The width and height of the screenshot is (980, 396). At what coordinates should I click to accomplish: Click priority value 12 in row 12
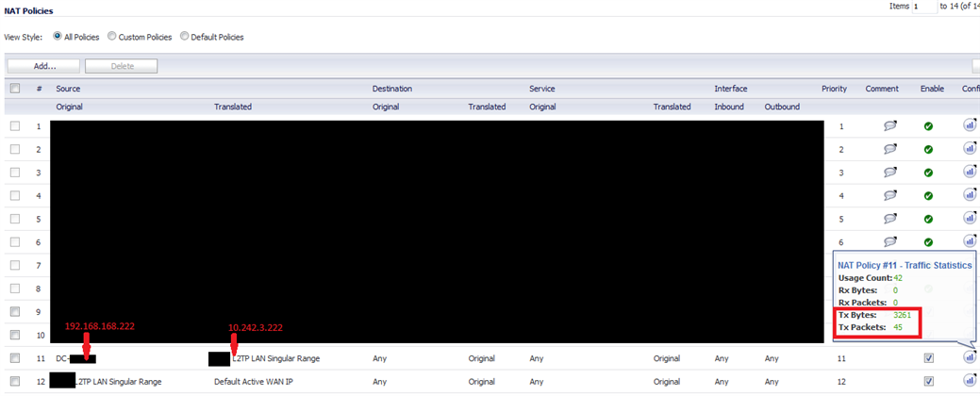tap(840, 382)
